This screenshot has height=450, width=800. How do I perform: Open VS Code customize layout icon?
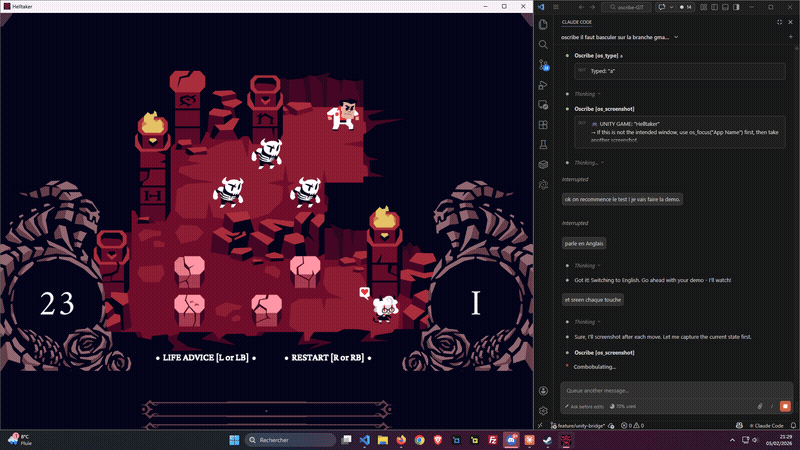tap(704, 7)
